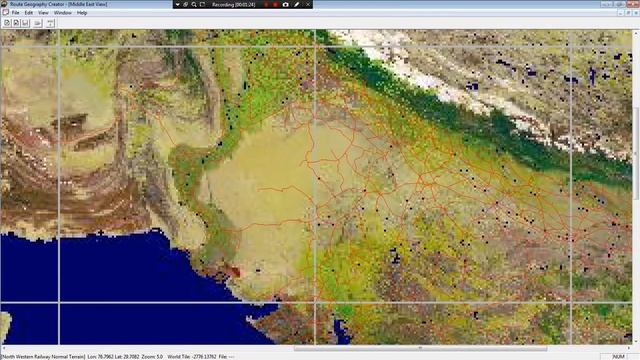Click the Save toolbar icon
Viewport: 640px width, 360px height.
[25, 23]
